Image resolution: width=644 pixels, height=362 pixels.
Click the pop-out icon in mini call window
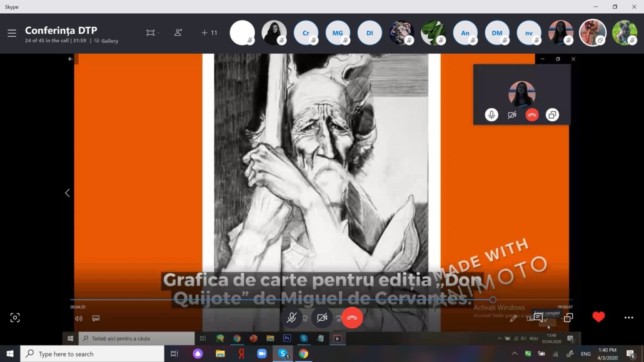point(552,115)
